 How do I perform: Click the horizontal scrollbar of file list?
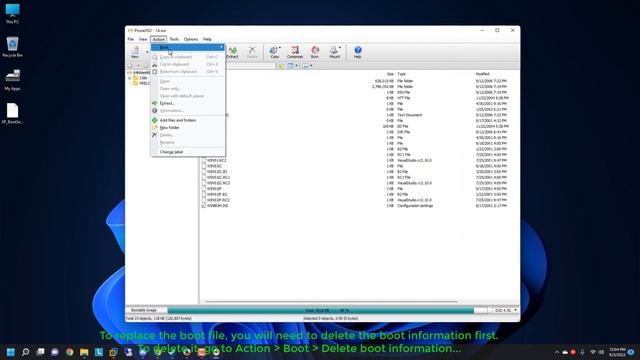331,302
